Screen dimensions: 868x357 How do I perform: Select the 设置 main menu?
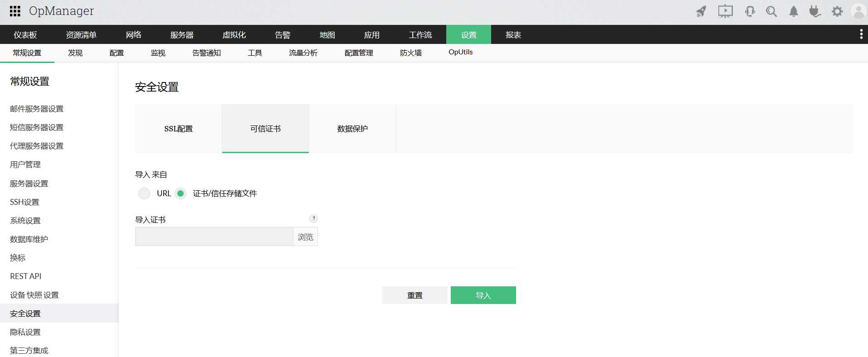click(x=468, y=35)
